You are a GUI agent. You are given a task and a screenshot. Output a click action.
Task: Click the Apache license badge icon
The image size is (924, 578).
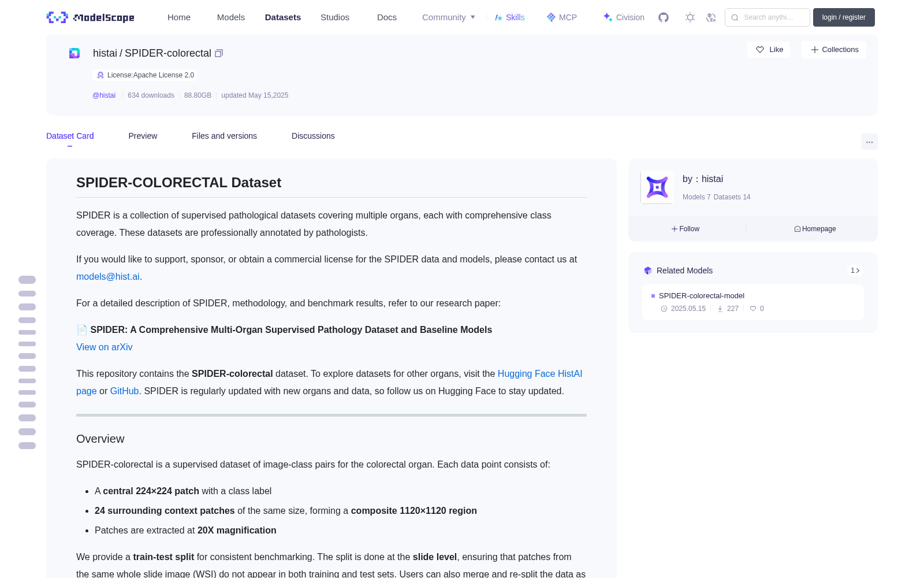100,75
